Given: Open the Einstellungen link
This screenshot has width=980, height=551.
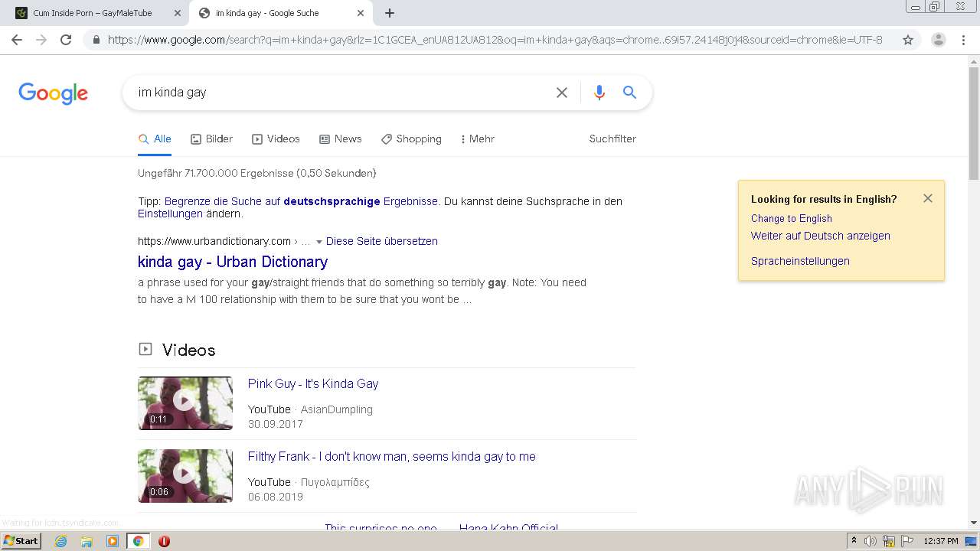Looking at the screenshot, I should point(170,214).
